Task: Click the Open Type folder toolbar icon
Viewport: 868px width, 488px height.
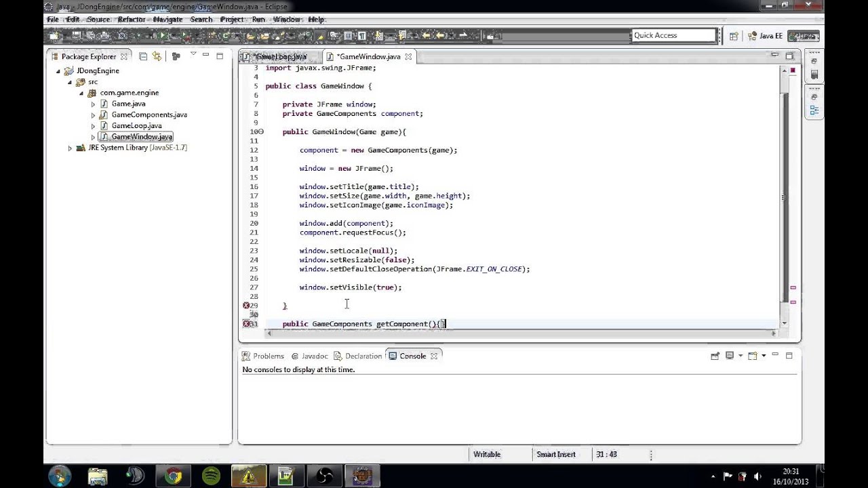Action: coord(250,35)
